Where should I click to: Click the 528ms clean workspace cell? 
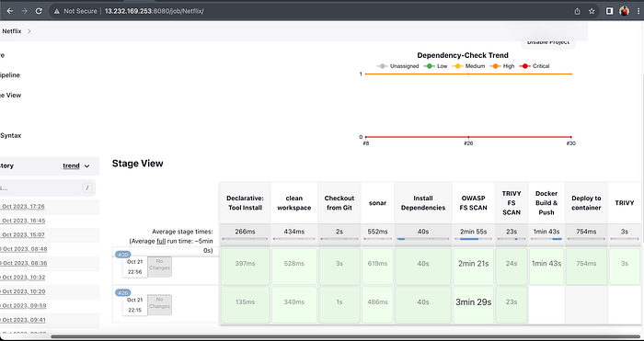[x=294, y=267]
